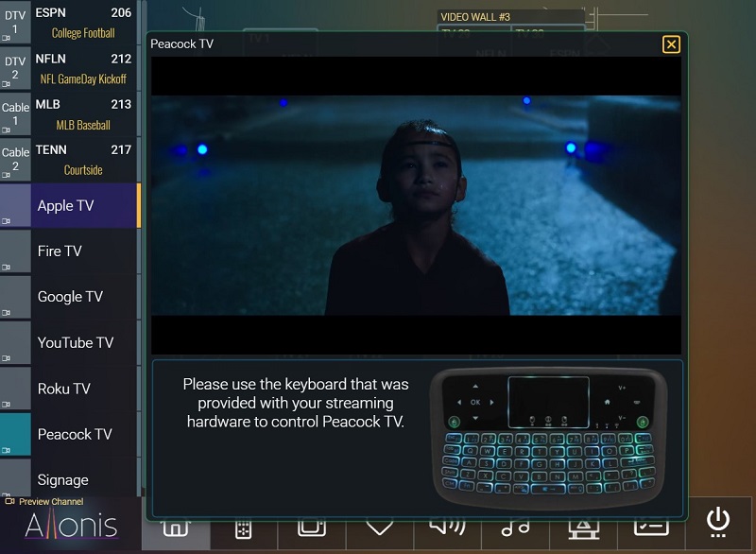Open the TV display icon in toolbar
Viewport: 756px width, 554px height.
(x=312, y=528)
